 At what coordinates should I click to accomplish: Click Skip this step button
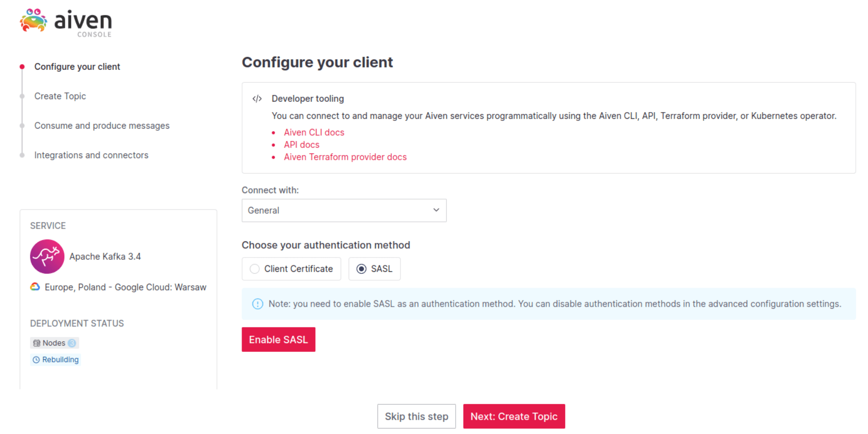click(416, 416)
